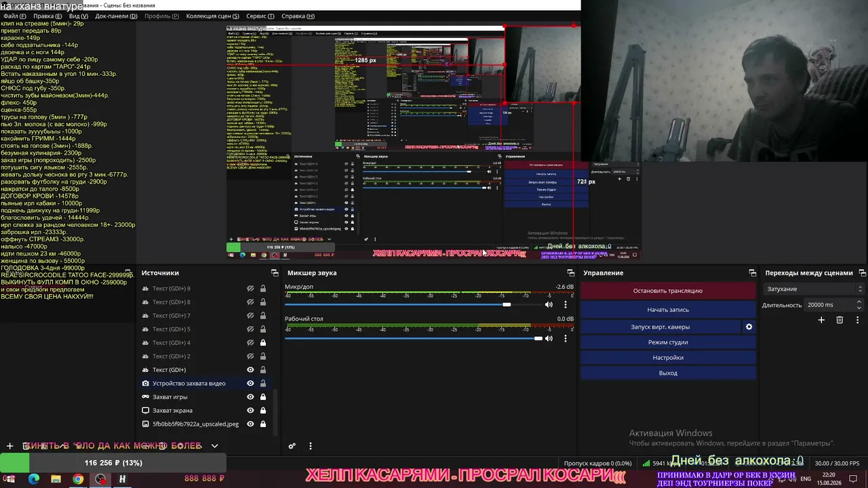This screenshot has width=868, height=488.
Task: Click the ENG language indicator in tray
Action: 806,479
